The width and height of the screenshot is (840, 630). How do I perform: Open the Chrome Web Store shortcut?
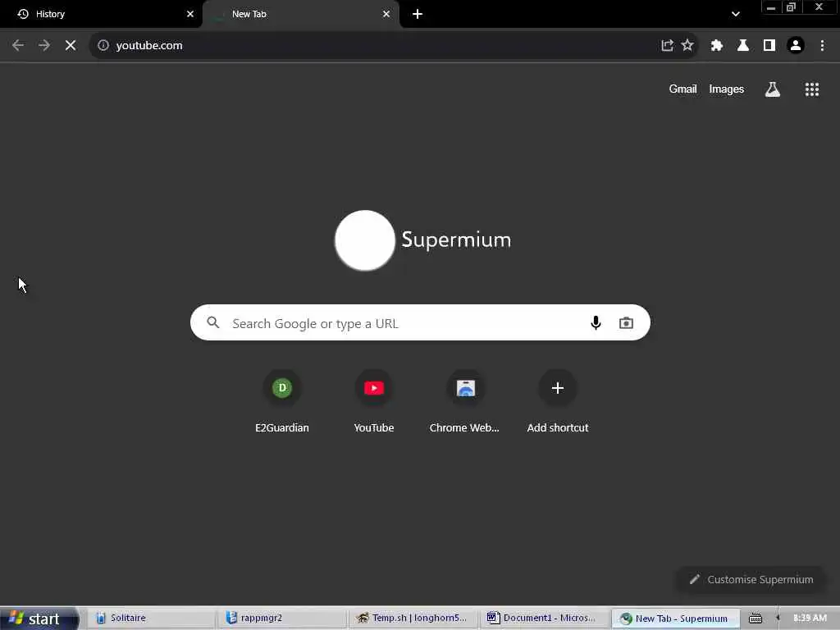(x=465, y=400)
